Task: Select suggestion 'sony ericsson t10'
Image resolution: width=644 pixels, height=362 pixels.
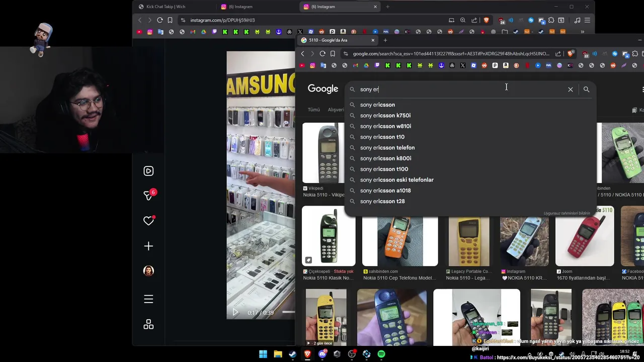Action: pos(470,137)
